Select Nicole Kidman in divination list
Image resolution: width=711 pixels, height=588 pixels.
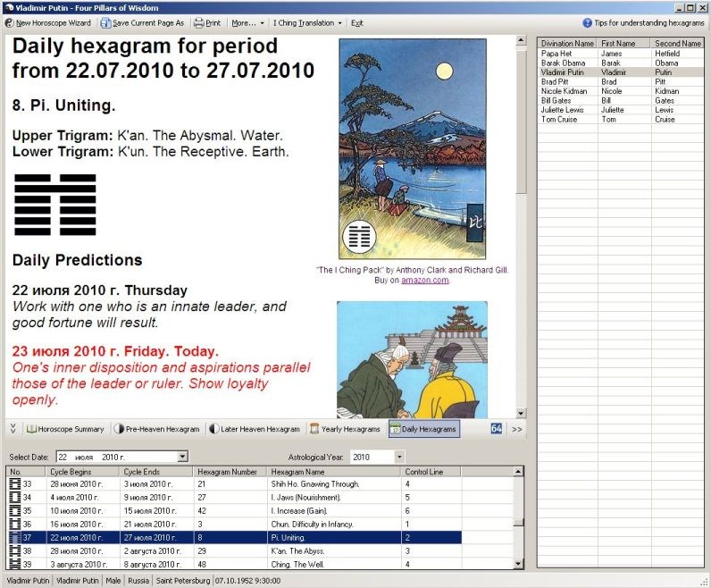tap(620, 91)
